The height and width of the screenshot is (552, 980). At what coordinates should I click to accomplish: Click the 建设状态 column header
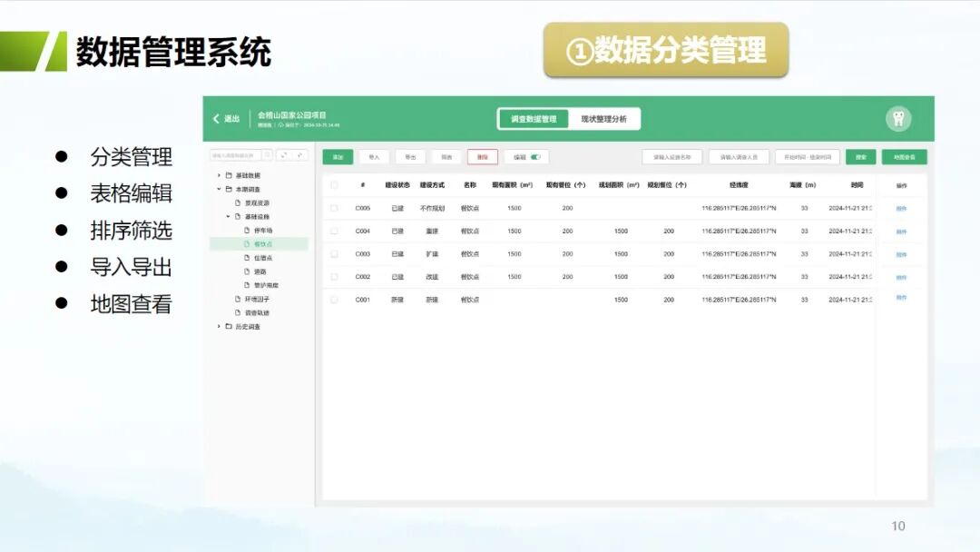[397, 185]
